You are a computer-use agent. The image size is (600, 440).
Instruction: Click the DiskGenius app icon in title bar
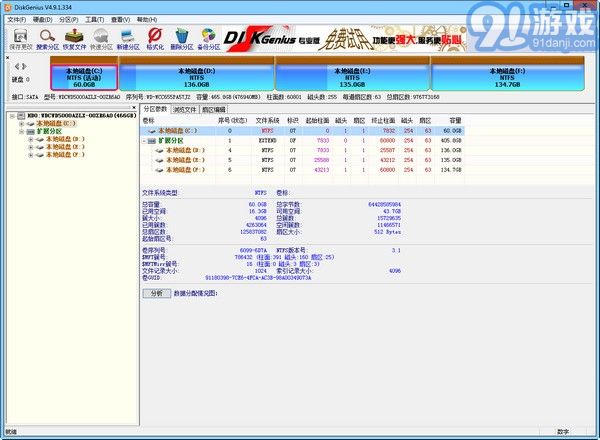pos(8,7)
